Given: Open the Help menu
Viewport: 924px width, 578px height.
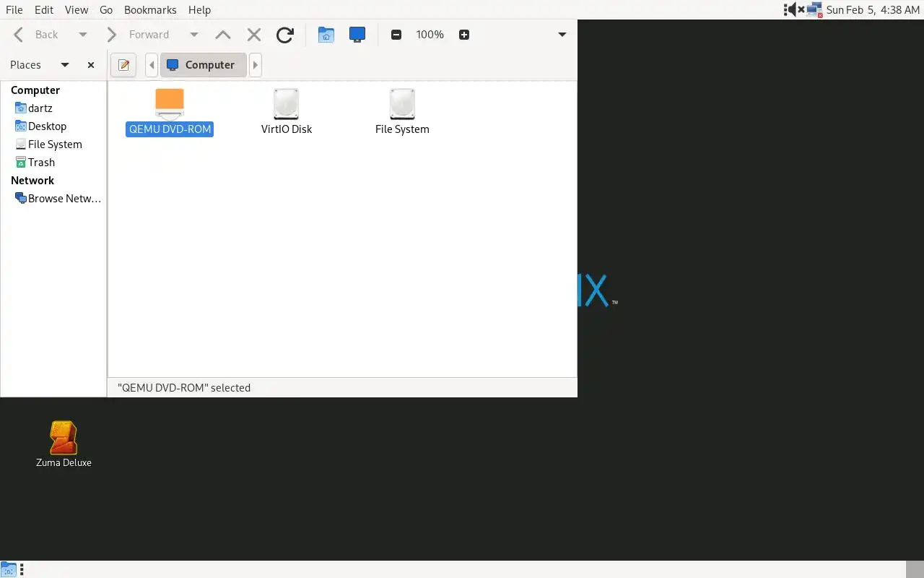Looking at the screenshot, I should click(199, 9).
